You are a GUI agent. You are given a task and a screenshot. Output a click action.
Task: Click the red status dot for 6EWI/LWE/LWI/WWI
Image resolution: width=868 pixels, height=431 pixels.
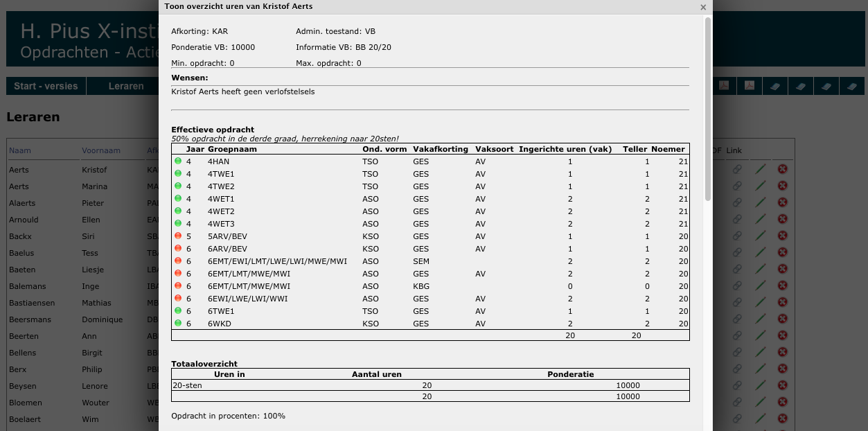click(x=178, y=299)
